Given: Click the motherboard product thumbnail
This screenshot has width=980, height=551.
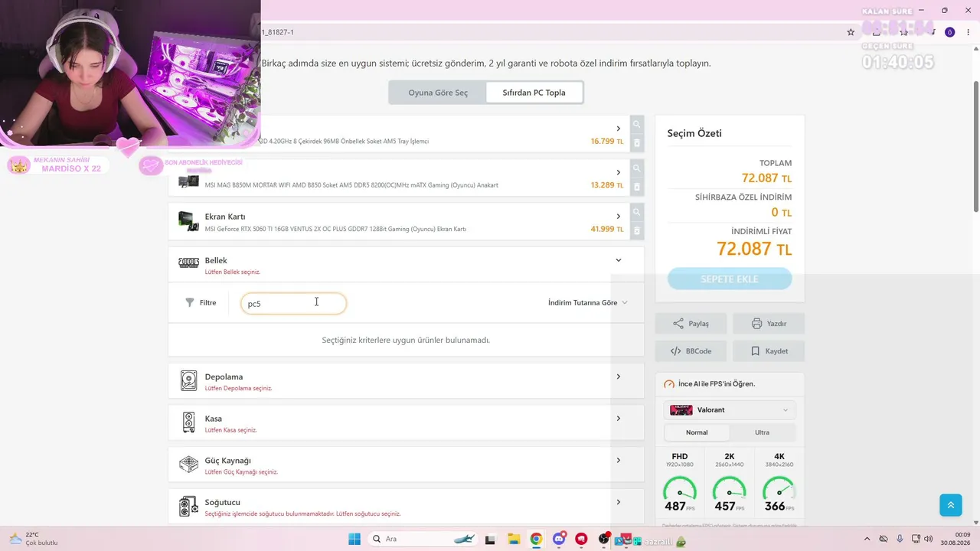Looking at the screenshot, I should (x=188, y=181).
